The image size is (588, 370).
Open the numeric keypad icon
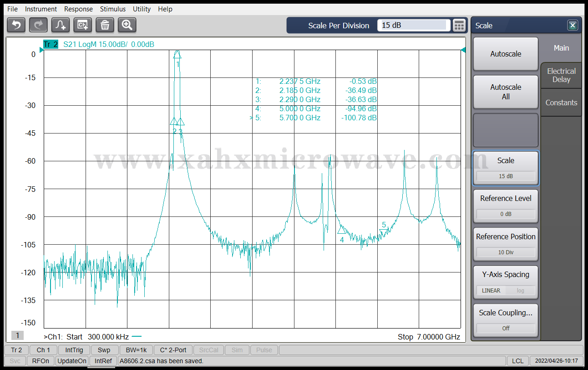[459, 26]
